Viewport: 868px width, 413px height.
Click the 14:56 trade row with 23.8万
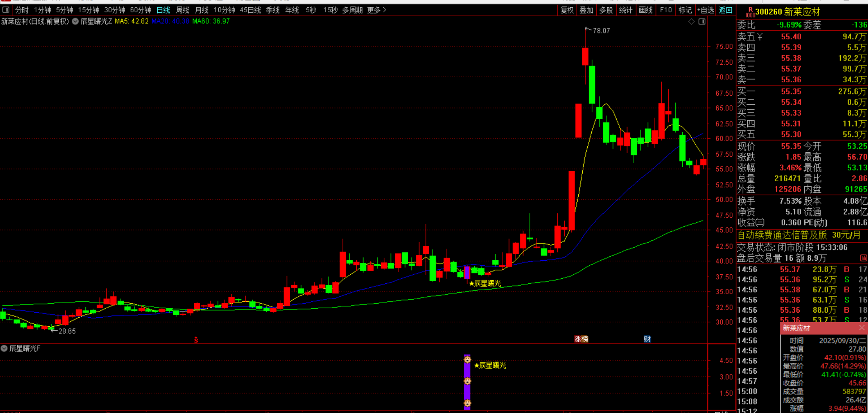click(802, 269)
